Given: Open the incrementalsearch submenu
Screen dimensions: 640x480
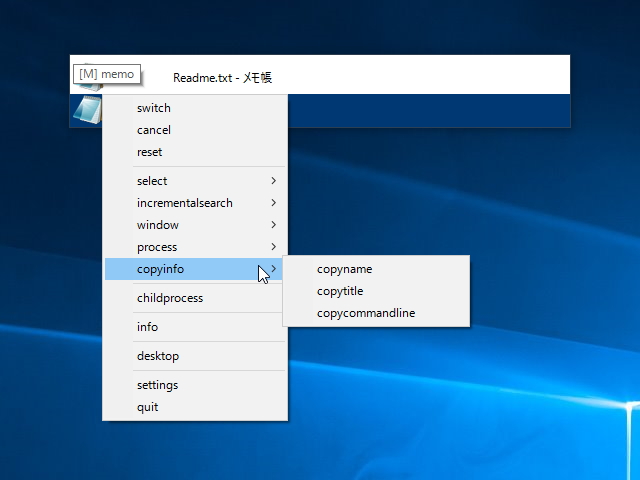Looking at the screenshot, I should coord(195,203).
